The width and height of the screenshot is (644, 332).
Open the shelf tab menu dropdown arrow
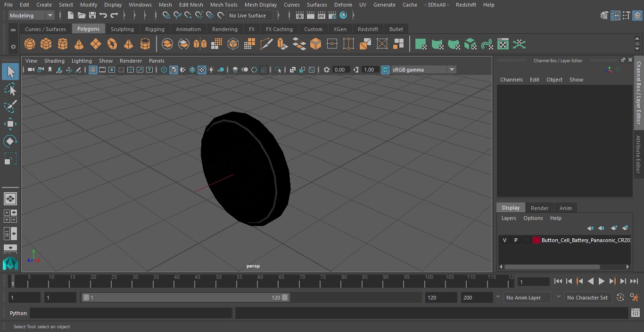click(x=13, y=29)
